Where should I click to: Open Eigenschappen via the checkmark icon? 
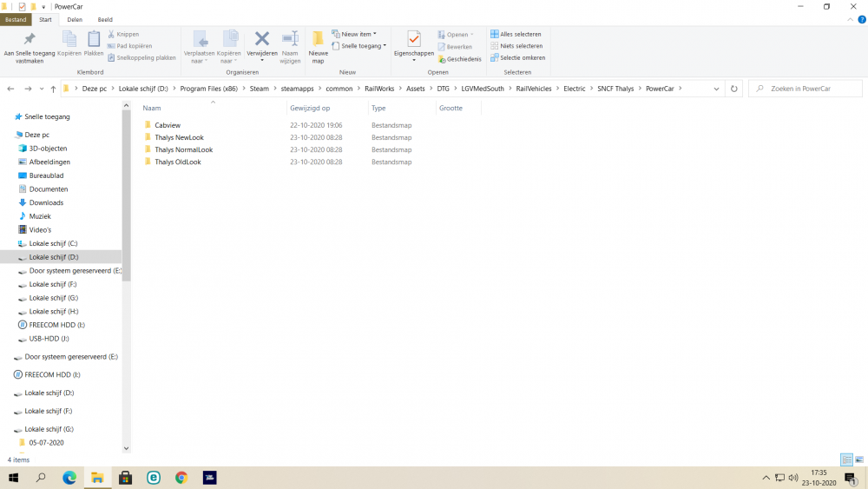(414, 39)
